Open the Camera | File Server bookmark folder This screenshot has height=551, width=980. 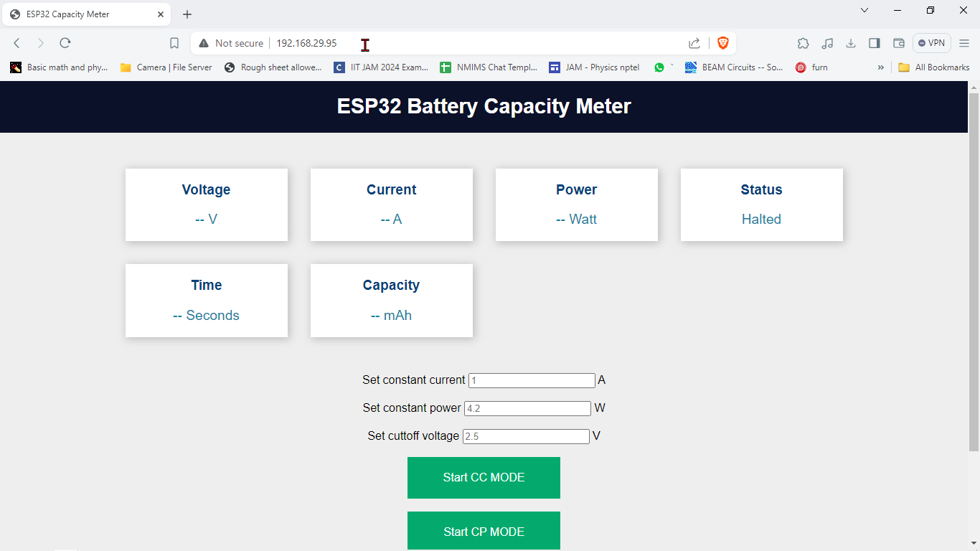(166, 67)
